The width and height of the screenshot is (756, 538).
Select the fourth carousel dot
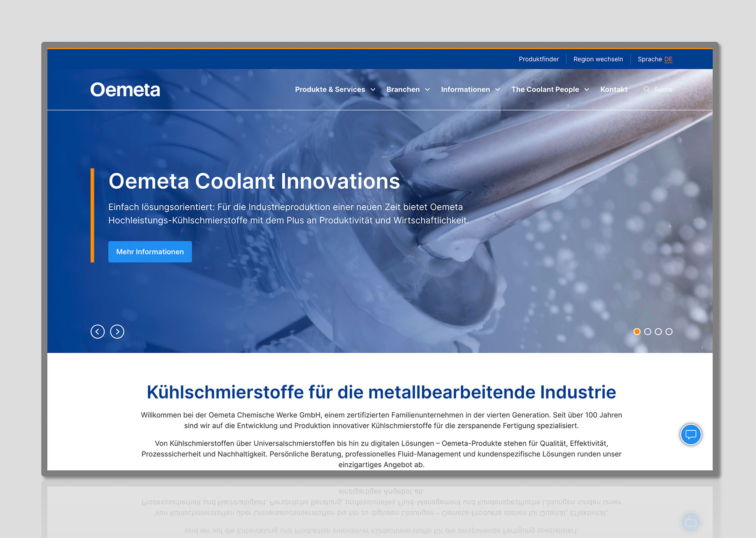pos(669,332)
